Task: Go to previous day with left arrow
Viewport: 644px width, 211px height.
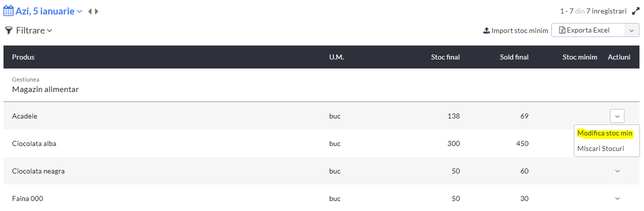Action: coord(90,11)
